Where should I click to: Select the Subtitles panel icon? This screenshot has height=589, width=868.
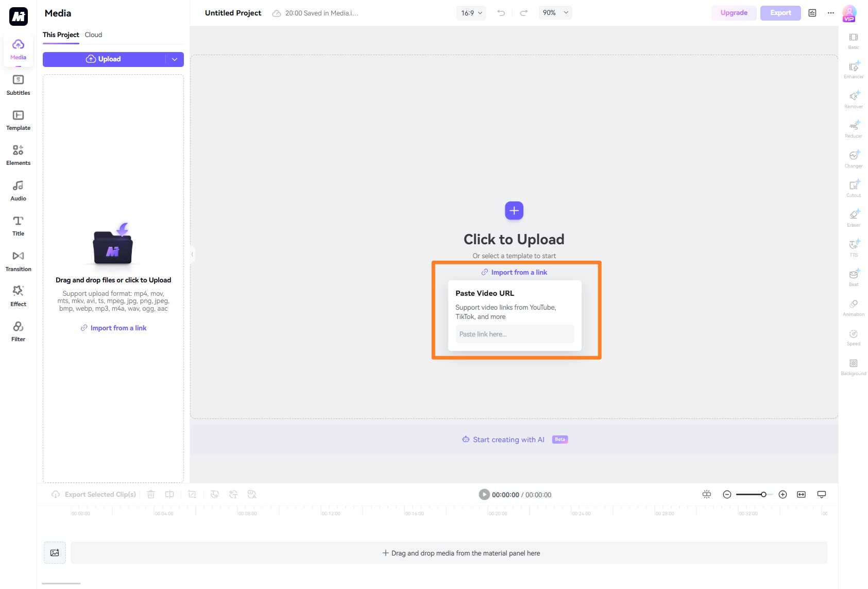click(18, 85)
